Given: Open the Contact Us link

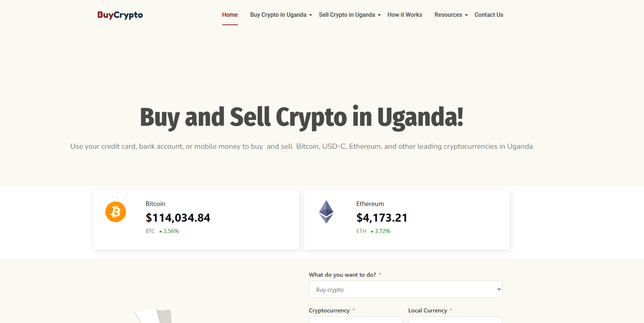Looking at the screenshot, I should (x=489, y=15).
